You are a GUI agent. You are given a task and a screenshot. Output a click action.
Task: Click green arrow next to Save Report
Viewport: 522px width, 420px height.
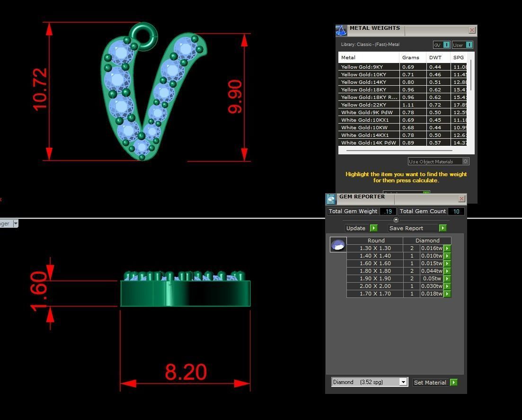(442, 228)
